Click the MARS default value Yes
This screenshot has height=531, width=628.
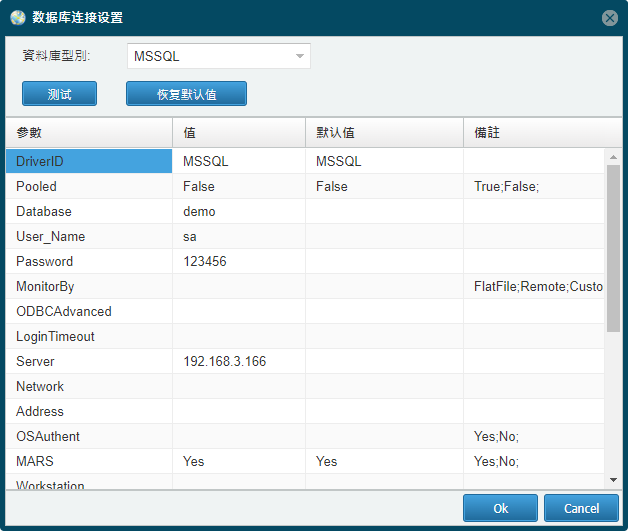[x=384, y=461]
